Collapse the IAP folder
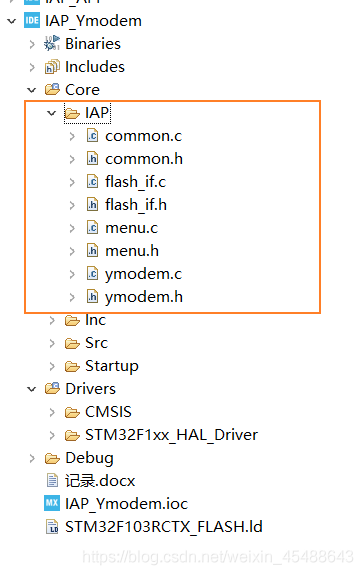 52,113
